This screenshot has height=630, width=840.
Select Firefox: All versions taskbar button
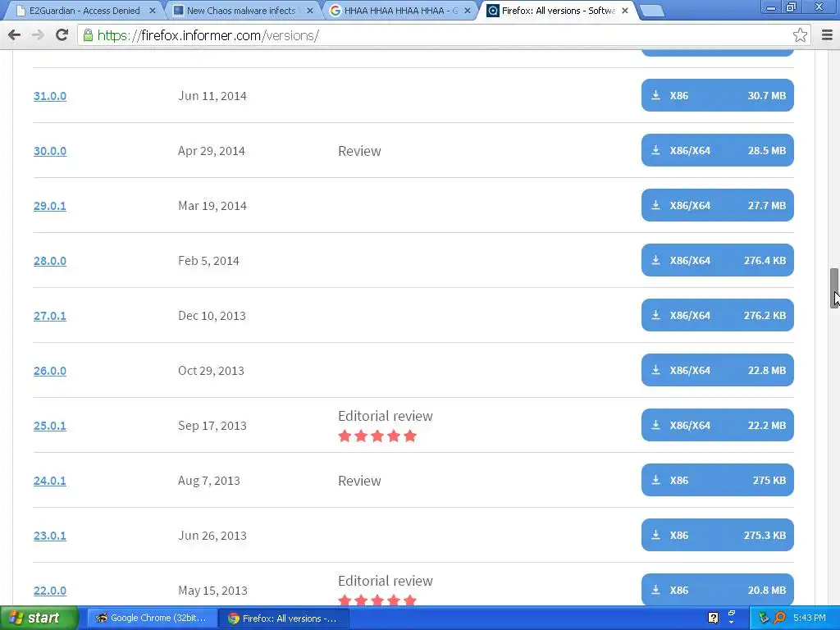284,619
